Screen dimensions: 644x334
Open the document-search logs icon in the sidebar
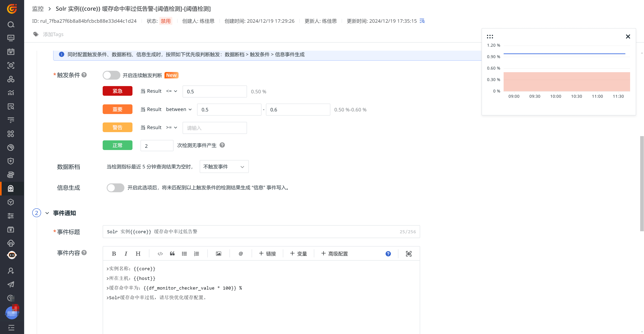click(11, 106)
